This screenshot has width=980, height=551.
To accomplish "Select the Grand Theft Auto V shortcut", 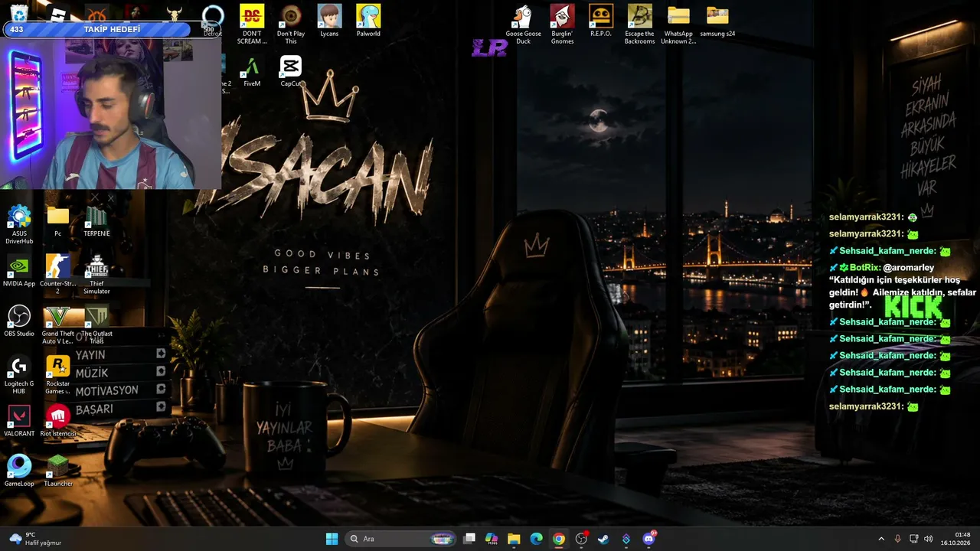I will (57, 324).
